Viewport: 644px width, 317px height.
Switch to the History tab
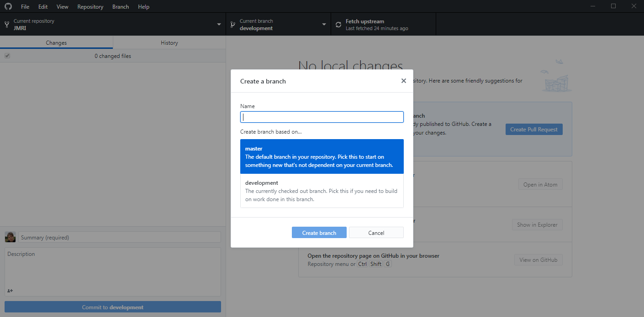(169, 42)
